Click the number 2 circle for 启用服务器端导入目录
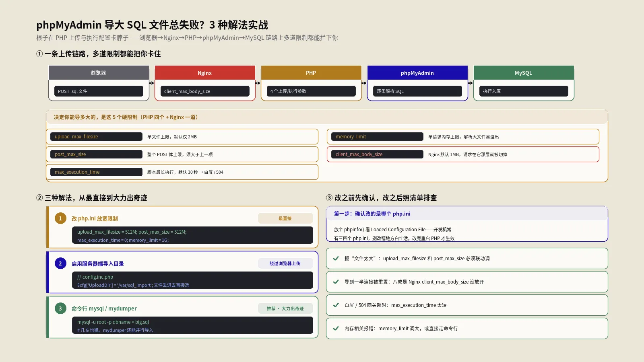The width and height of the screenshot is (644, 362). point(60,263)
